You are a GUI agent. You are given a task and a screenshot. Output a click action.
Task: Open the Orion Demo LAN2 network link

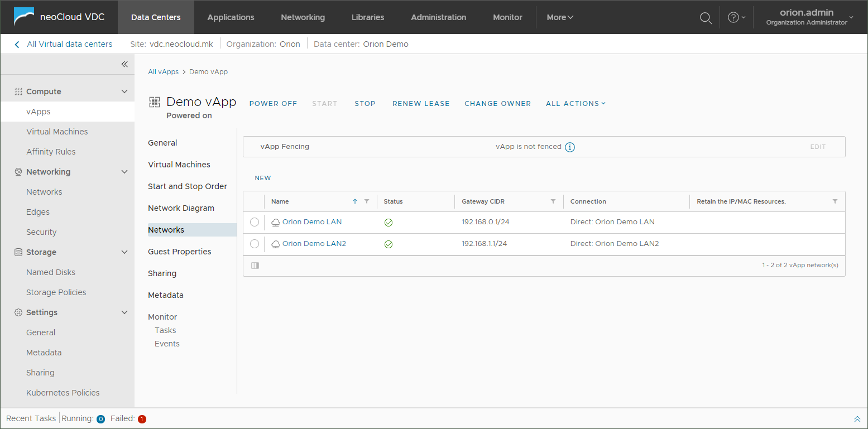(x=314, y=244)
